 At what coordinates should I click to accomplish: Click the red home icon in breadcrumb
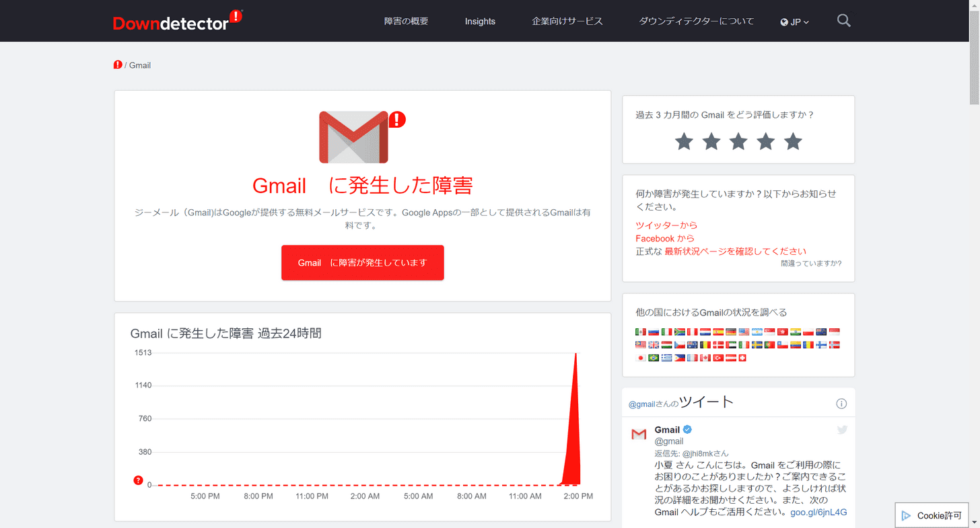pos(118,65)
